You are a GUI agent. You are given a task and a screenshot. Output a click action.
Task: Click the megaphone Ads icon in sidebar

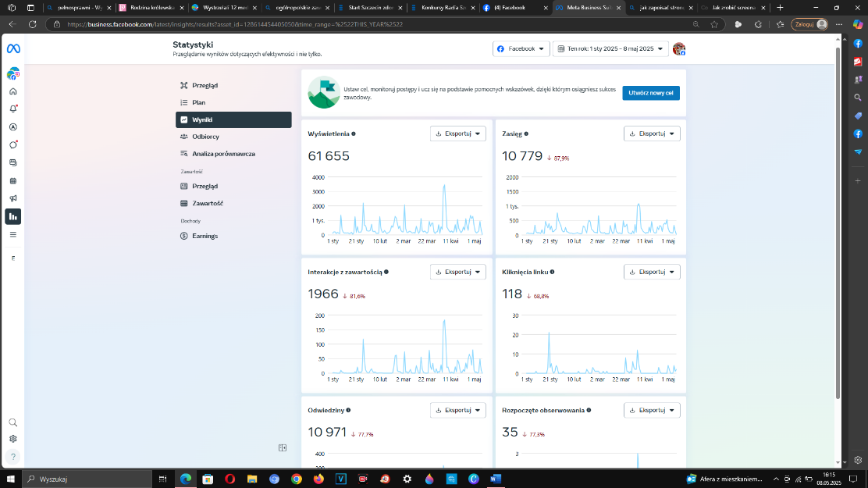(13, 198)
